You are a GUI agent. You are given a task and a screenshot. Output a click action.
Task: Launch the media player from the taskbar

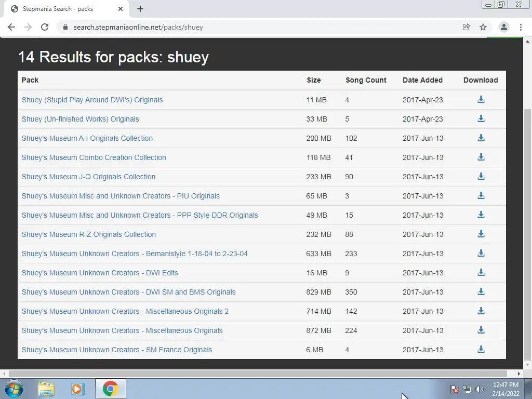(x=77, y=389)
